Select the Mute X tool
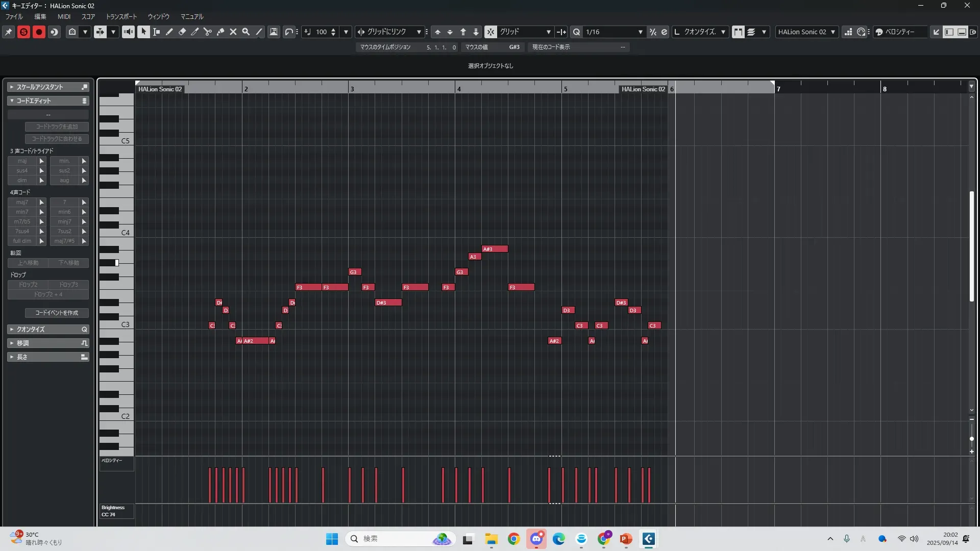The width and height of the screenshot is (980, 551). point(233,32)
